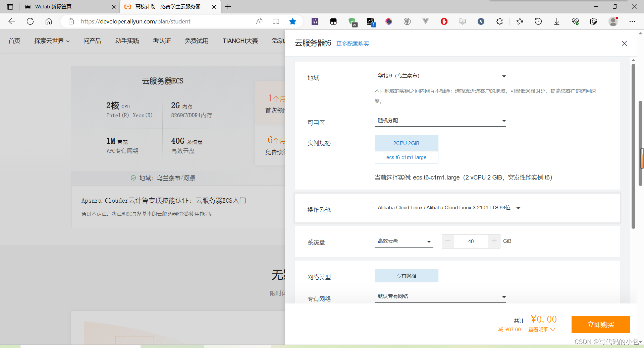Close the 云服务器t6 configuration panel
644x348 pixels.
[624, 43]
